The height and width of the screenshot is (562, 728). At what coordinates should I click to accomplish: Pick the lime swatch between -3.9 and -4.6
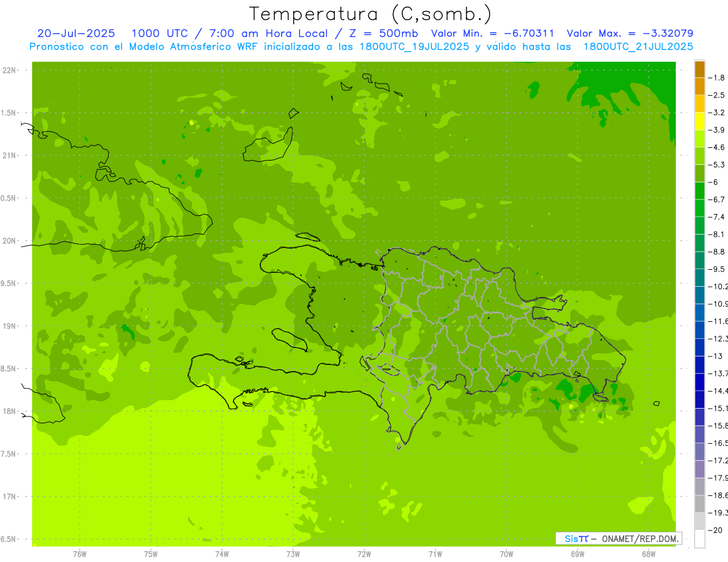[699, 139]
